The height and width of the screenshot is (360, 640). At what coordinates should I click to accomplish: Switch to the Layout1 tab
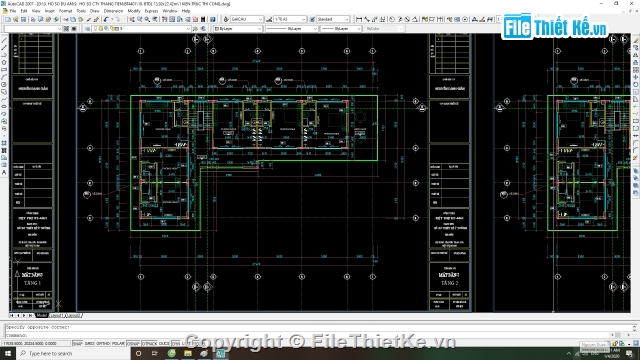(x=57, y=316)
